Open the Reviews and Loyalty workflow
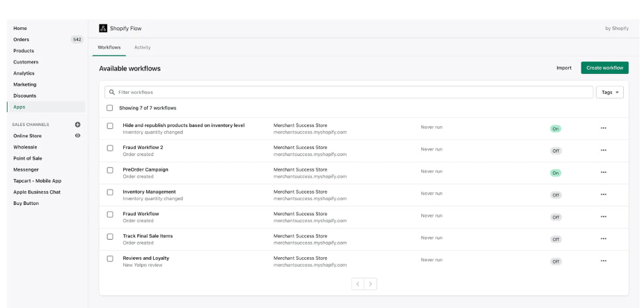 click(x=146, y=259)
